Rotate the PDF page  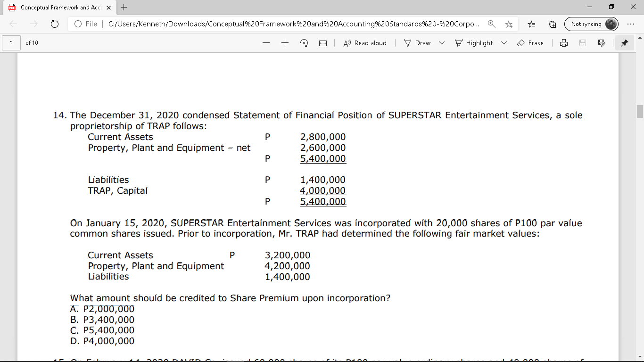tap(304, 43)
